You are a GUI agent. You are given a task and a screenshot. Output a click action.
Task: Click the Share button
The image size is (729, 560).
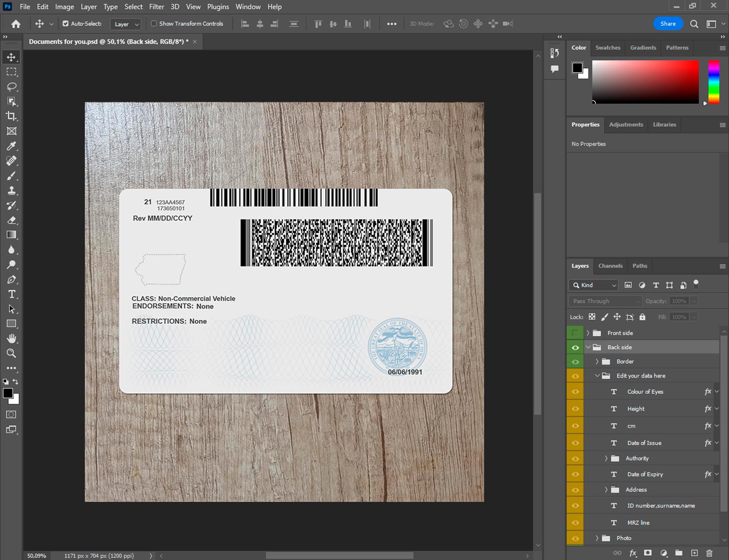pyautogui.click(x=668, y=24)
